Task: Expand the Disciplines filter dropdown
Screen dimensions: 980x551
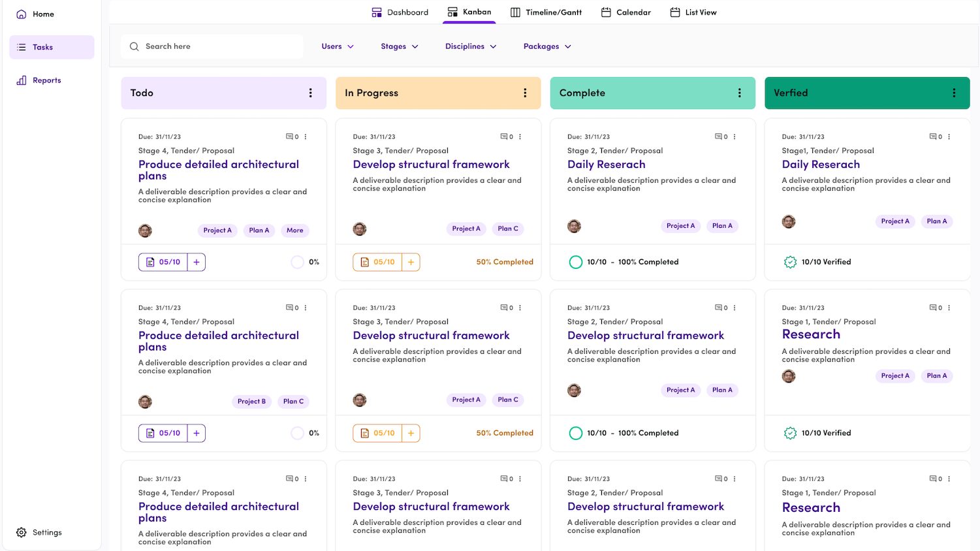Action: (x=470, y=46)
